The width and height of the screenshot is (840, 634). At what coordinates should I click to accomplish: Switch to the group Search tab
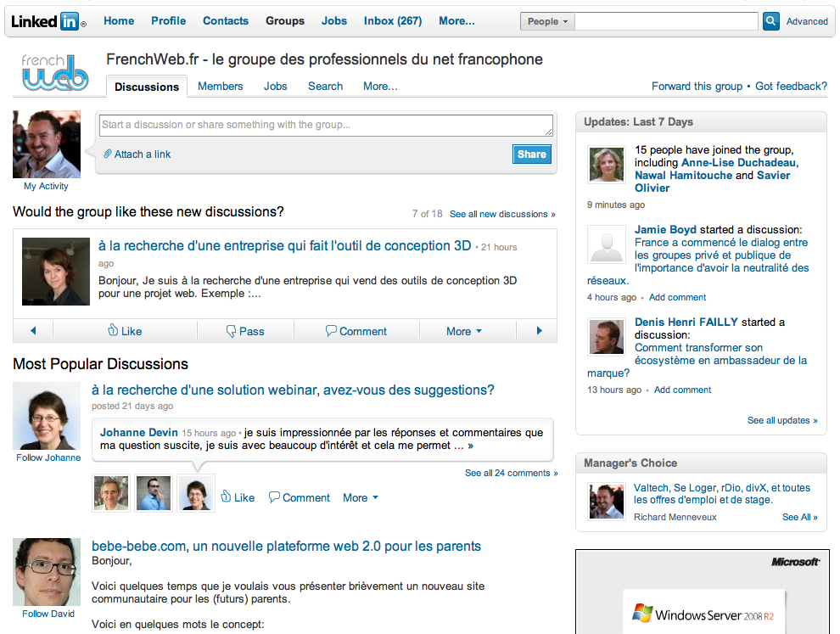click(325, 87)
